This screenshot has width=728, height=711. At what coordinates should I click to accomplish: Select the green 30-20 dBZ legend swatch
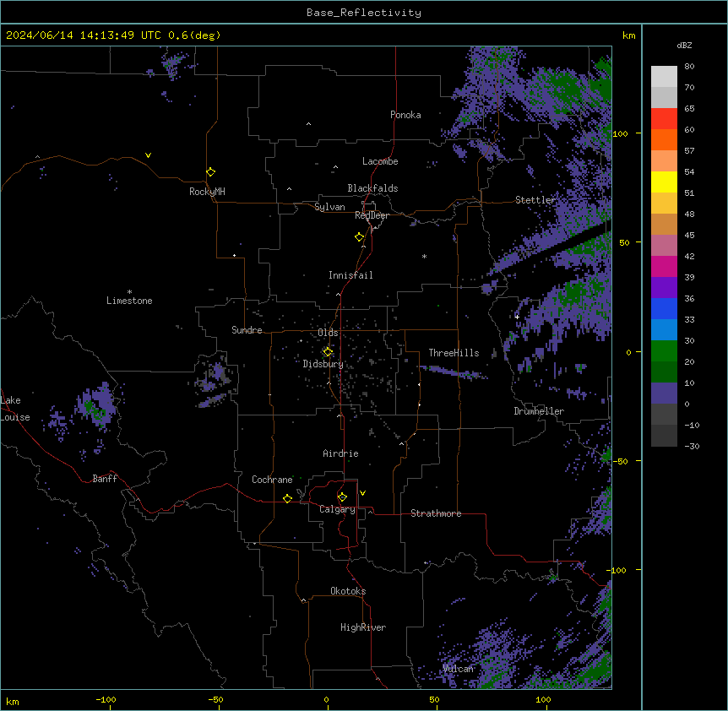(x=664, y=351)
